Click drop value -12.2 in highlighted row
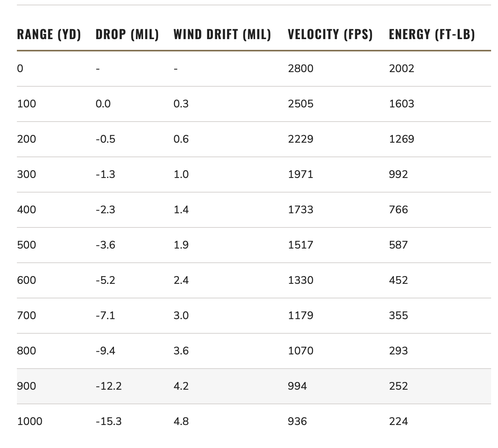Image resolution: width=498 pixels, height=448 pixels. [109, 386]
